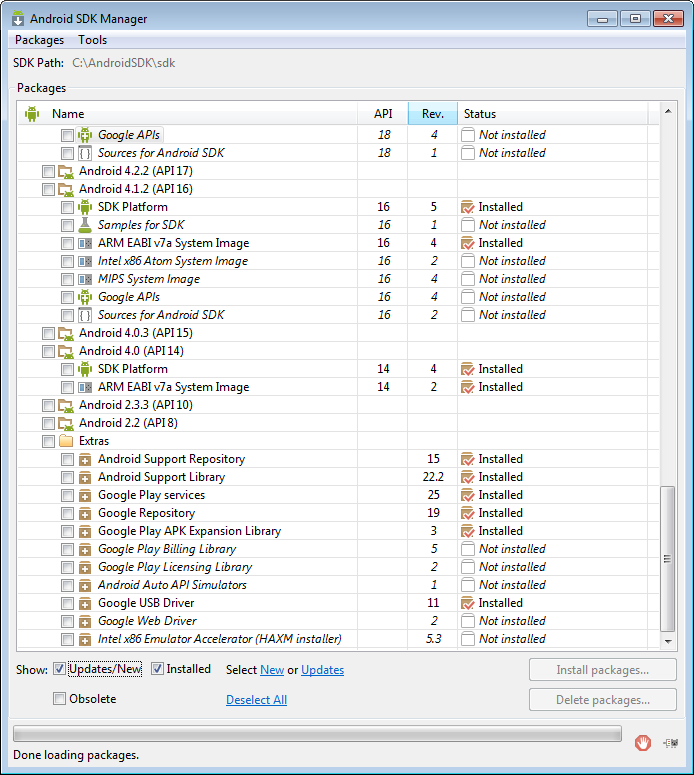Click the Intel x86 Emulator Accelerator package icon

tap(85, 640)
